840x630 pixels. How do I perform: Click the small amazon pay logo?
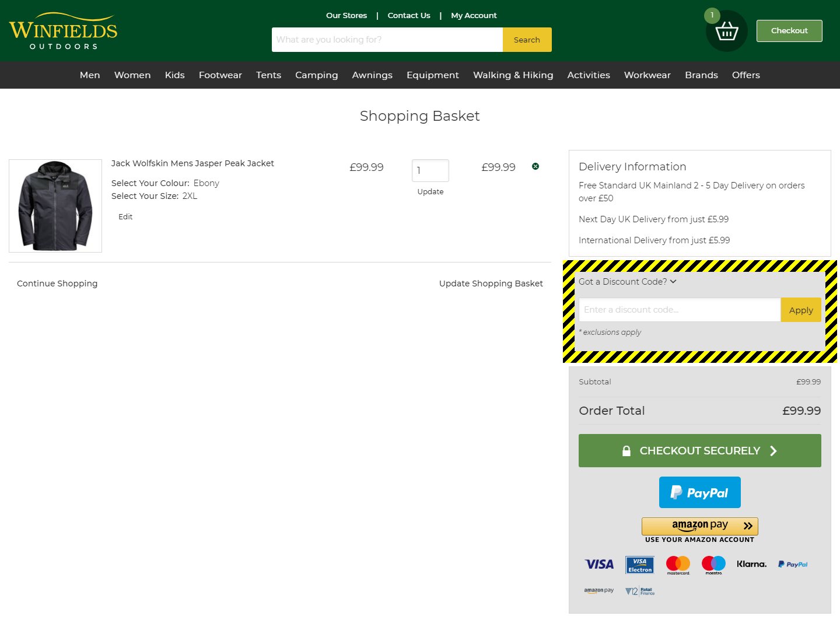tap(599, 590)
